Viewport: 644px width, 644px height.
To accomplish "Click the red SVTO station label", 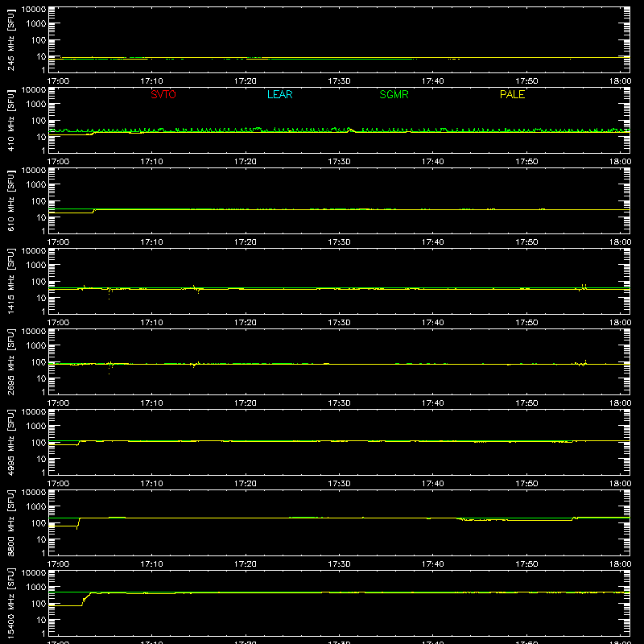I will 163,94.
